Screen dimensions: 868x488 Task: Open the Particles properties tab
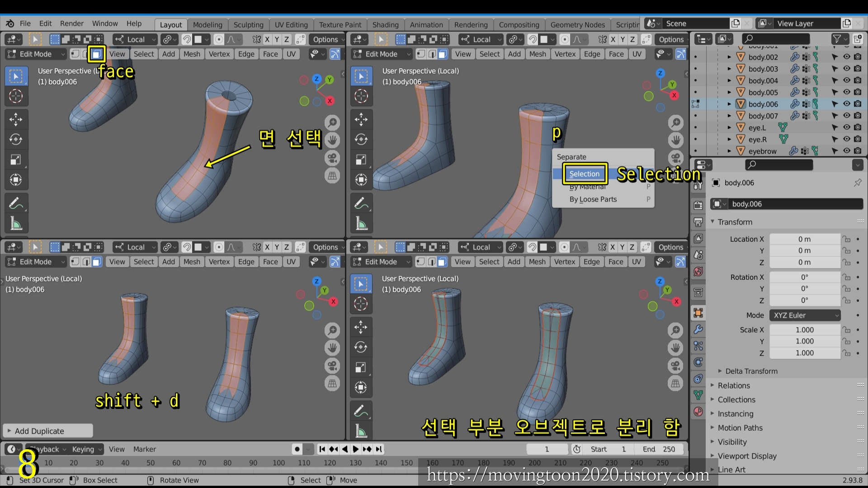(698, 346)
